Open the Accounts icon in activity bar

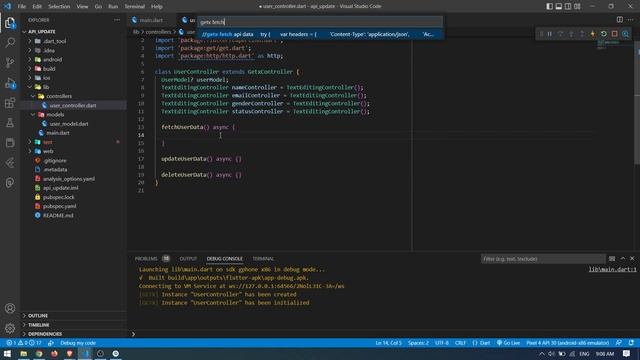10,309
